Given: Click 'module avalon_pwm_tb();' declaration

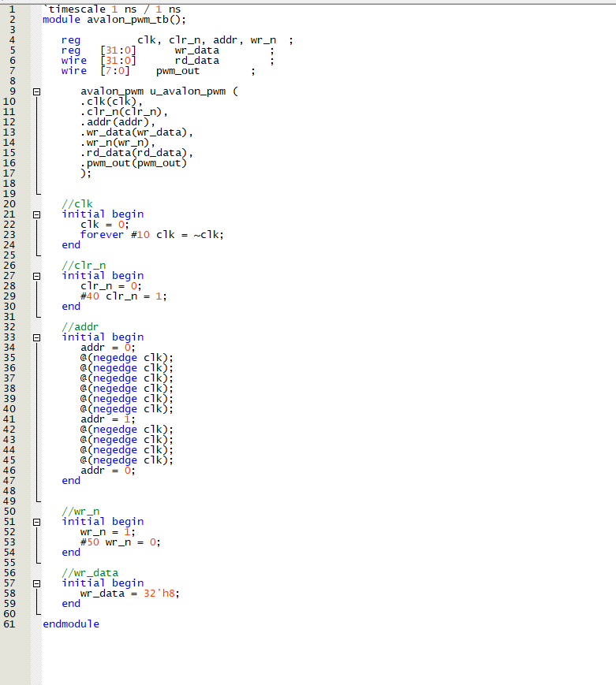Looking at the screenshot, I should (x=114, y=20).
